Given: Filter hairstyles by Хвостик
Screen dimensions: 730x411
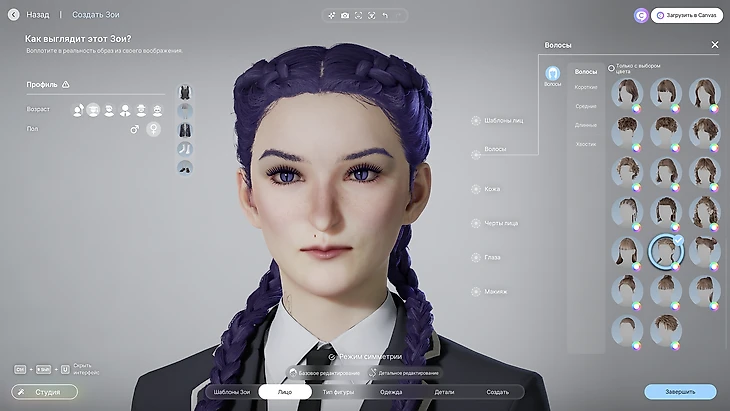Looking at the screenshot, I should pyautogui.click(x=586, y=144).
